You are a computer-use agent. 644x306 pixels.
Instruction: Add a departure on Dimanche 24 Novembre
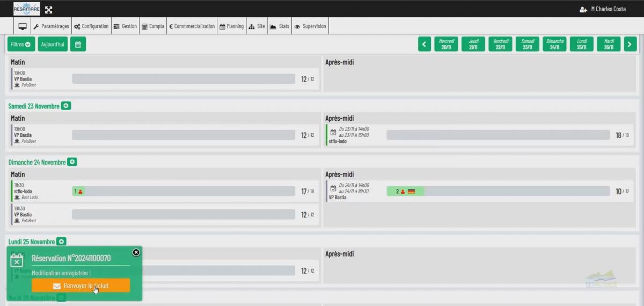click(x=72, y=162)
